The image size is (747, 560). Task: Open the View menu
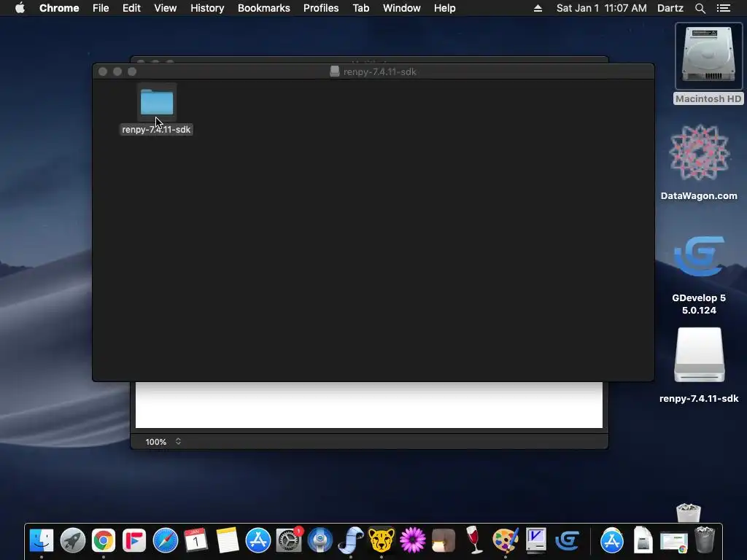coord(166,8)
